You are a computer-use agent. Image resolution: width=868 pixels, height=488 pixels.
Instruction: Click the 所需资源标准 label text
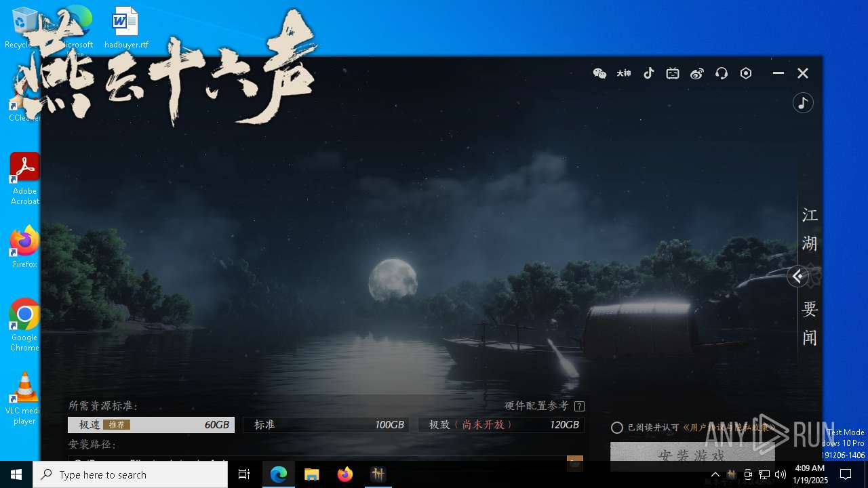click(103, 406)
